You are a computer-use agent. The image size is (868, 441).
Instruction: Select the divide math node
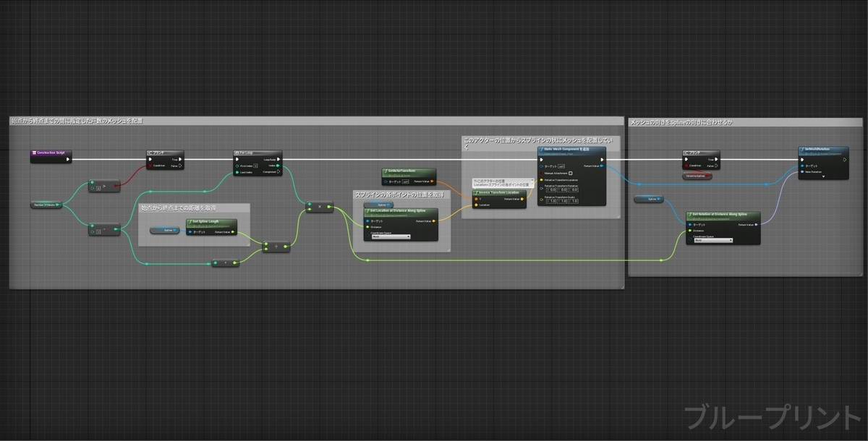[x=276, y=247]
